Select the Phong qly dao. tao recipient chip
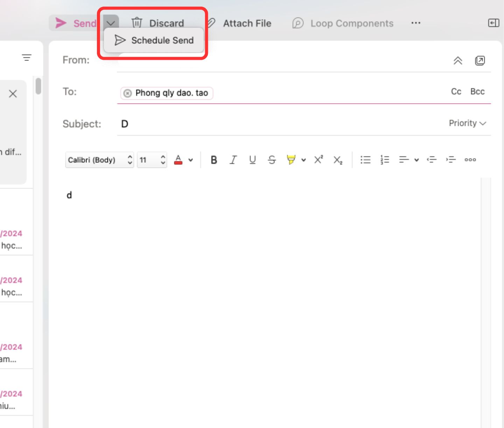 167,93
